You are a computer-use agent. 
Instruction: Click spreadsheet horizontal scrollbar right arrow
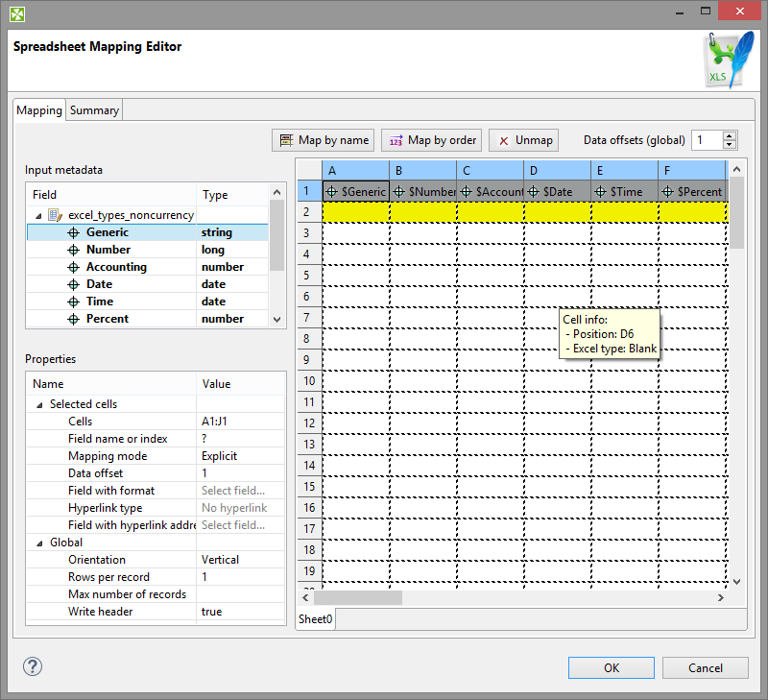(x=721, y=597)
